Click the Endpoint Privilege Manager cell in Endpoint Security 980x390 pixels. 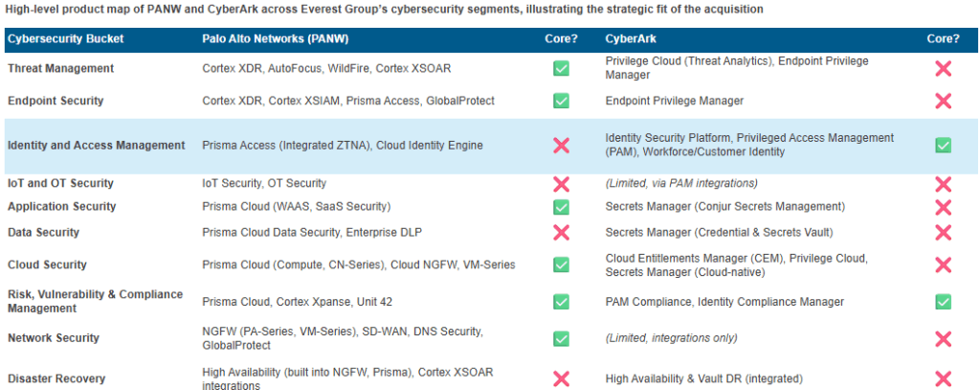click(674, 101)
